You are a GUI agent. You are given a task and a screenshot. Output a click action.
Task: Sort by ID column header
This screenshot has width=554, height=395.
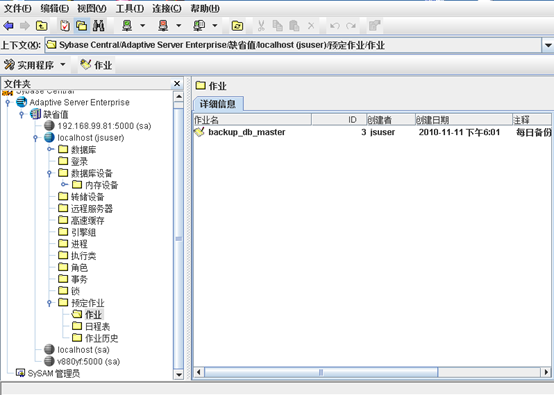(x=339, y=120)
